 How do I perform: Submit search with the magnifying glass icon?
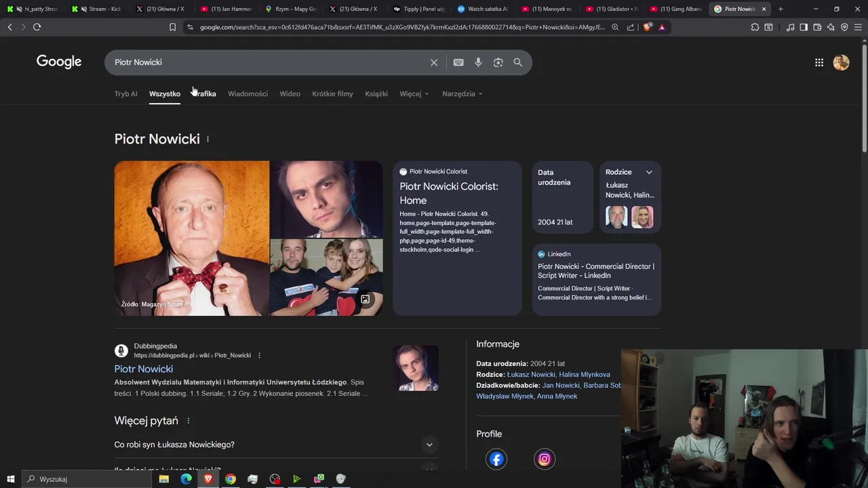[x=518, y=62]
